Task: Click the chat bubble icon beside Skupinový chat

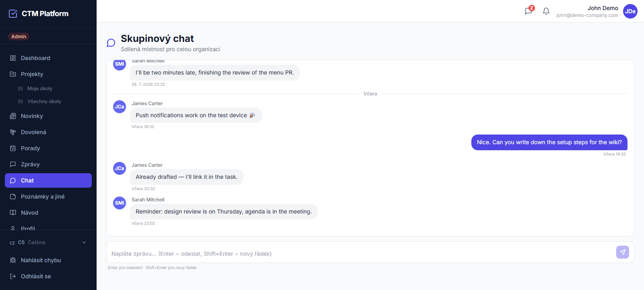Action: [111, 43]
